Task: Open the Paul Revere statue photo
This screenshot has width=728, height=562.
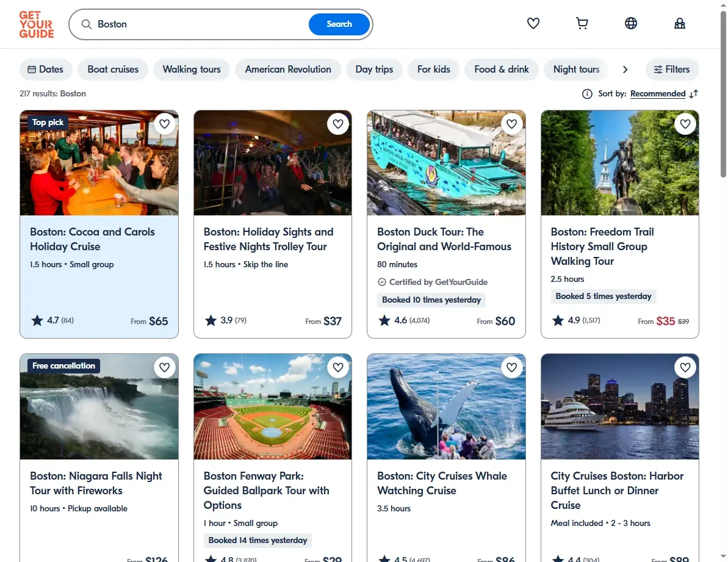Action: click(x=620, y=163)
